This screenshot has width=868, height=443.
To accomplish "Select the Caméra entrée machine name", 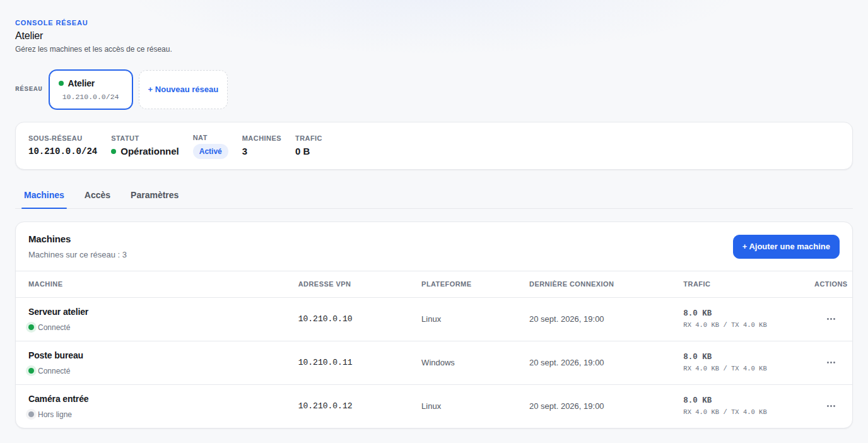I will coord(59,399).
